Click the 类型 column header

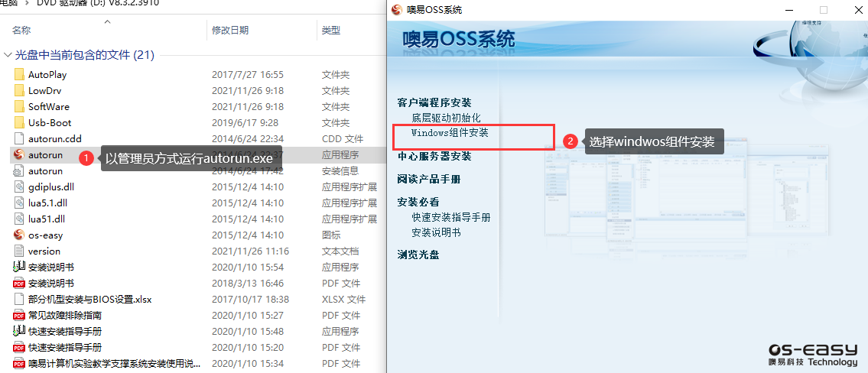[x=331, y=31]
